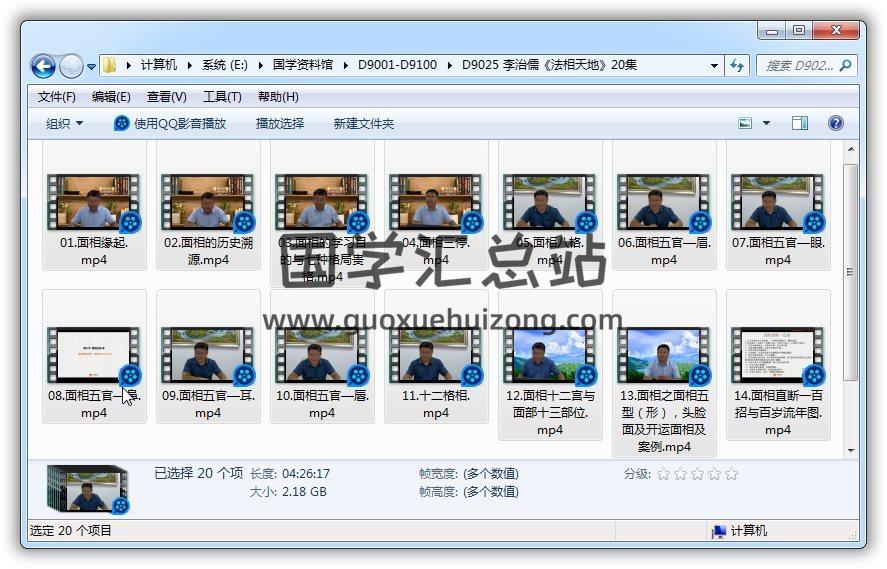Go back using the Back arrow button
Viewport: 887px width, 569px height.
pos(43,66)
